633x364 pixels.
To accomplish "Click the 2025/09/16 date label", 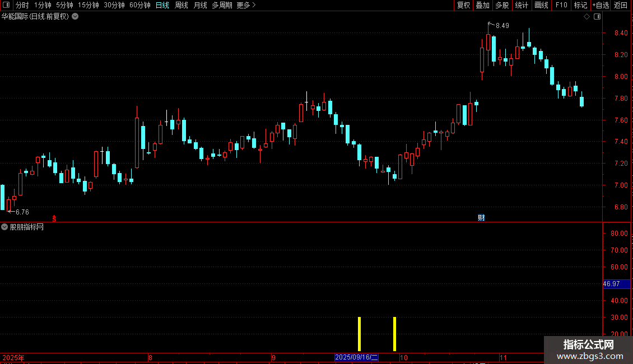I will coord(356,357).
